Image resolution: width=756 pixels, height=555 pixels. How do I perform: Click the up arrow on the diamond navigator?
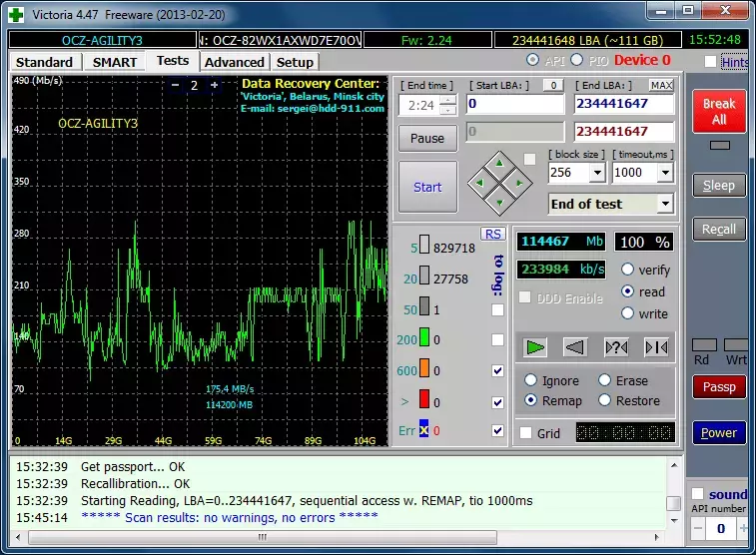click(499, 164)
